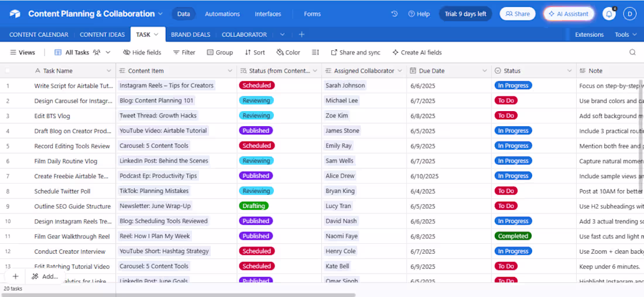This screenshot has width=644, height=297.
Task: Open the AI Assistant
Action: [569, 13]
